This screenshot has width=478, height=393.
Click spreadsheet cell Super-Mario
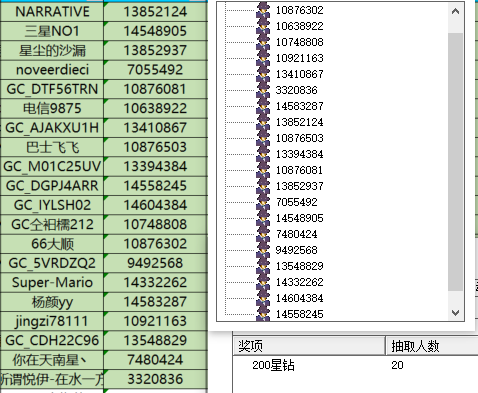pyautogui.click(x=52, y=282)
